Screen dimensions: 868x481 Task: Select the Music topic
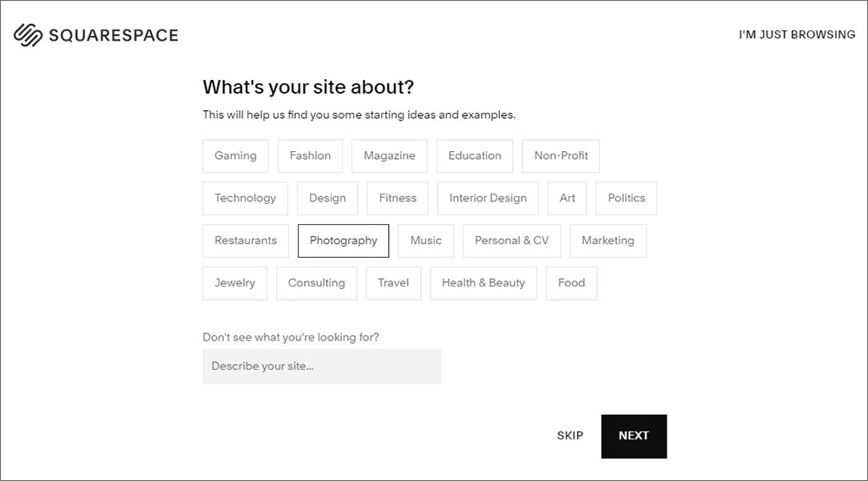click(x=425, y=240)
